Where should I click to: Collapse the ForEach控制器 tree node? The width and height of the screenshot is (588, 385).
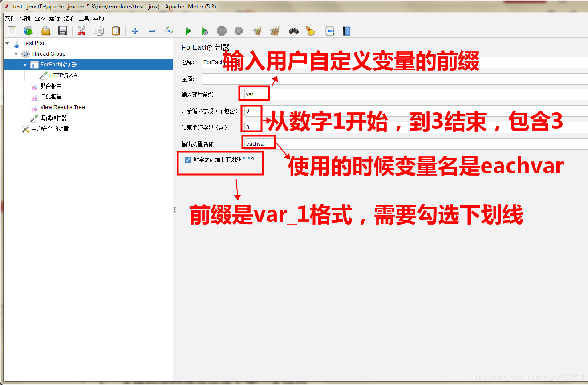(25, 65)
